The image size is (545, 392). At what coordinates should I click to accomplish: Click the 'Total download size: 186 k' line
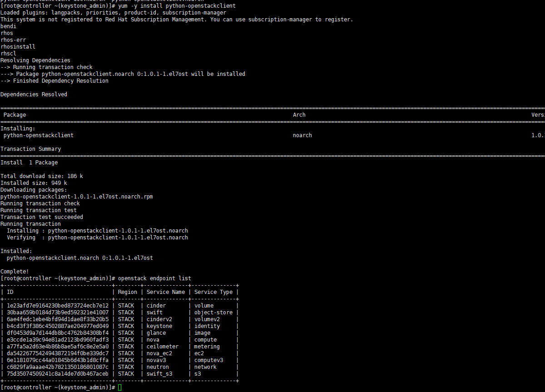(x=41, y=176)
